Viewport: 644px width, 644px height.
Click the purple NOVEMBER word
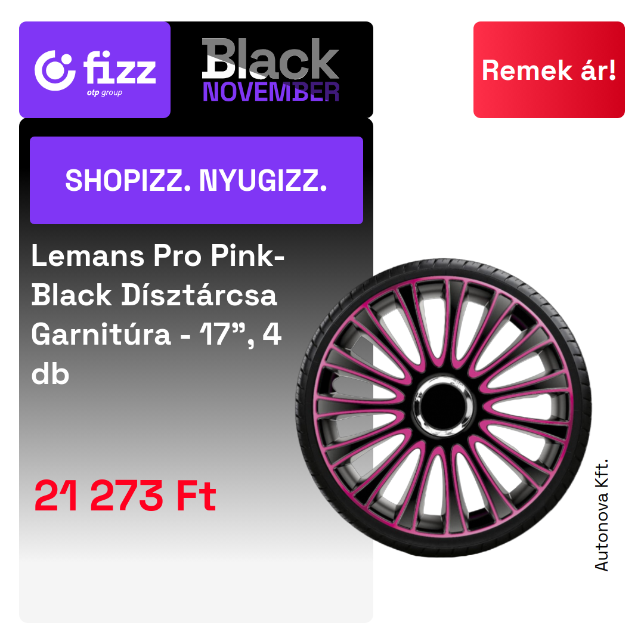[271, 92]
